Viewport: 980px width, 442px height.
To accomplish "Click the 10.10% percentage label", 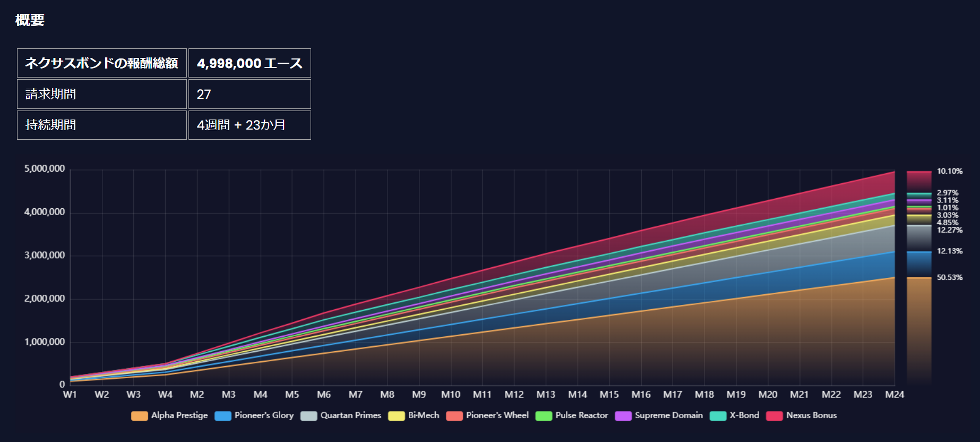I will 950,171.
